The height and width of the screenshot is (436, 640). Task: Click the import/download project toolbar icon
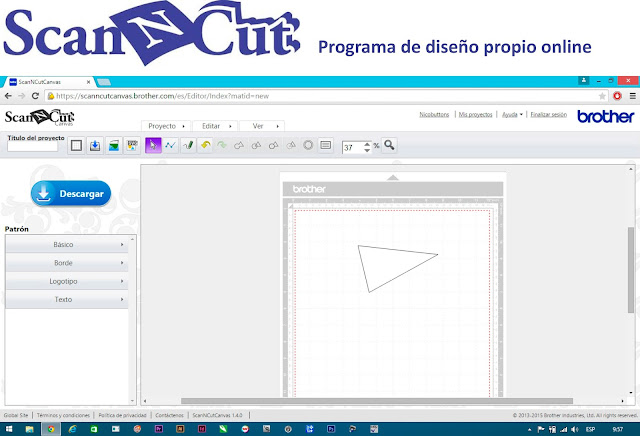point(95,145)
